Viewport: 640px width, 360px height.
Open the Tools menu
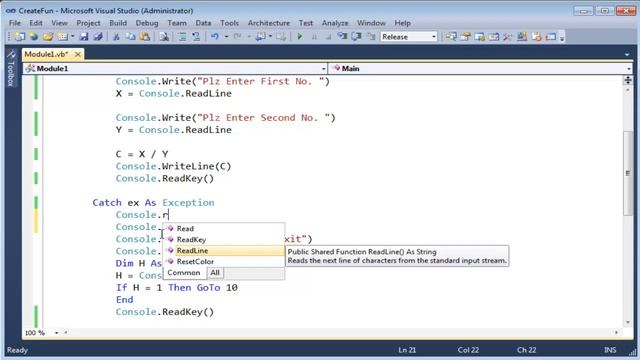coord(229,23)
